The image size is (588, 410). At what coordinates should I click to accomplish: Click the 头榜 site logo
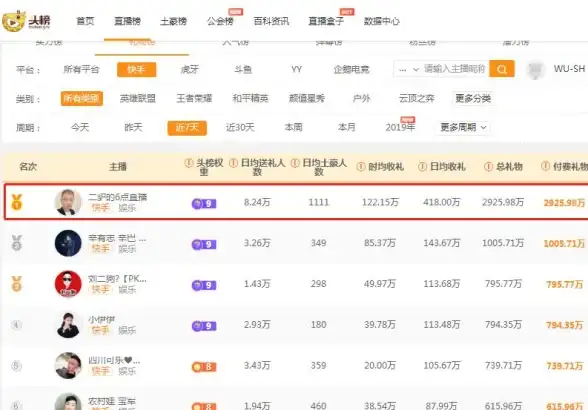tap(26, 21)
